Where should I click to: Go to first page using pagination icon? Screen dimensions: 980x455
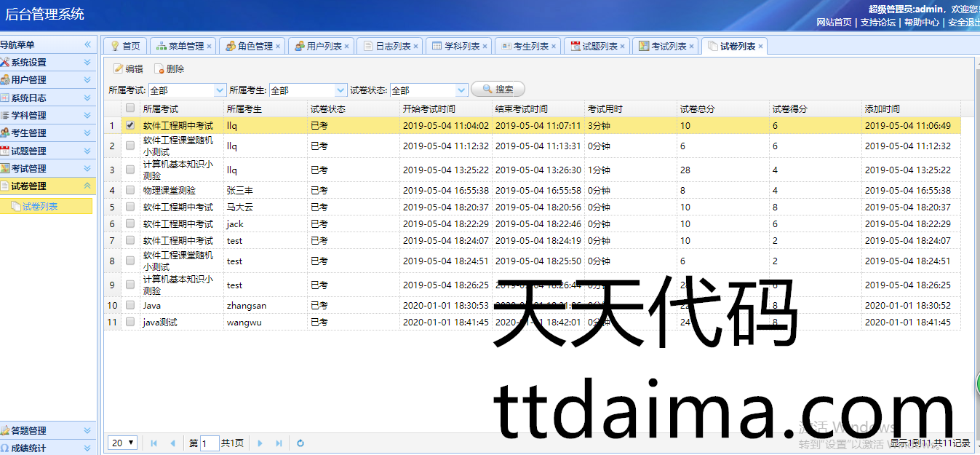[154, 443]
